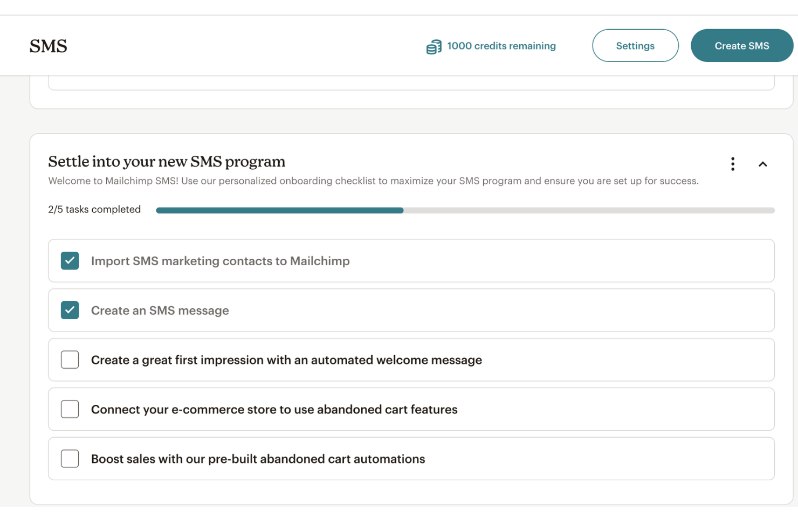Expand the checklist options menu

pyautogui.click(x=733, y=164)
